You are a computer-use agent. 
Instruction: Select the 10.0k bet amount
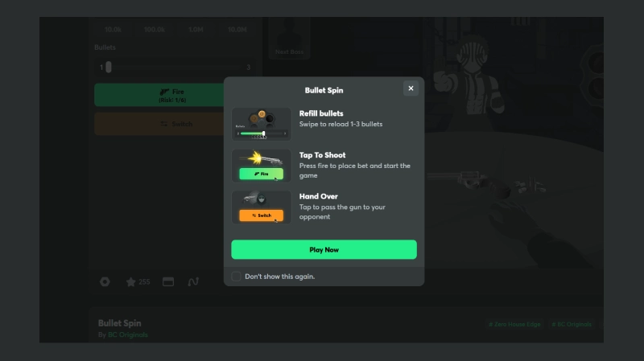113,30
